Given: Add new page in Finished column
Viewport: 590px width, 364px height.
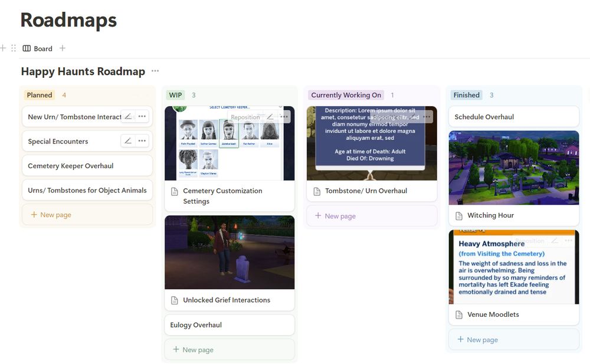Looking at the screenshot, I should (514, 340).
